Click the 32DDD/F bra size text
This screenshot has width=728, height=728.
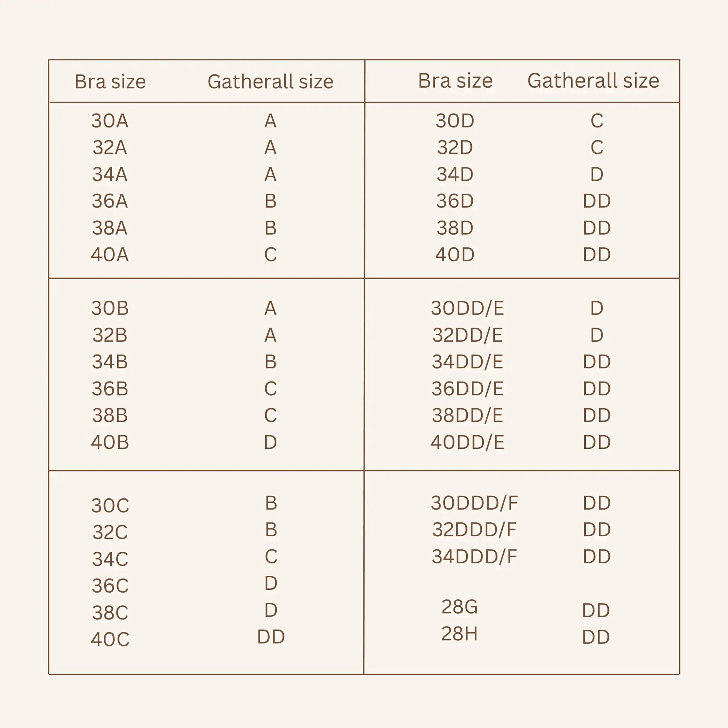[474, 529]
